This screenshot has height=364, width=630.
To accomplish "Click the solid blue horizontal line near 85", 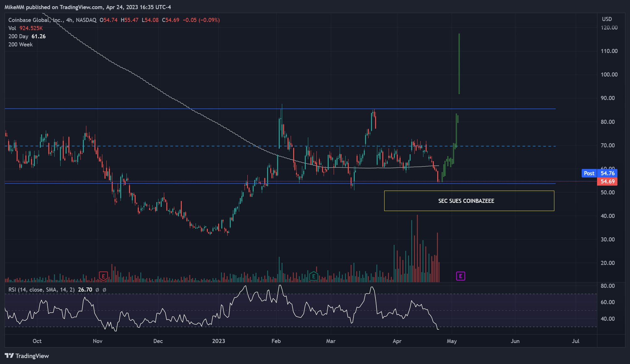I will [x=280, y=109].
